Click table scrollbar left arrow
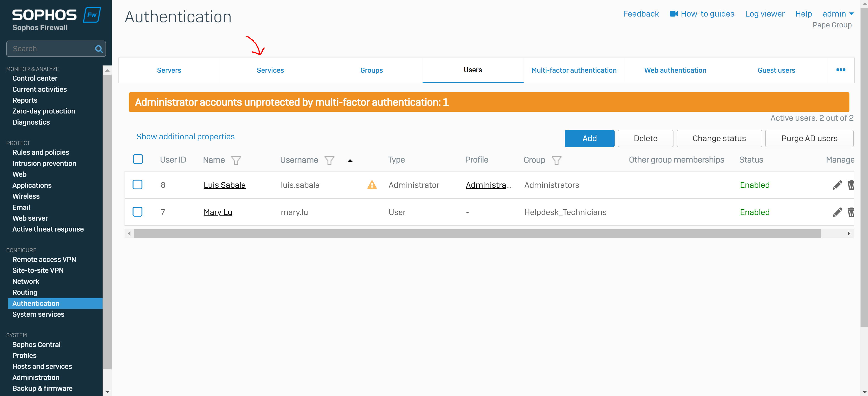This screenshot has height=396, width=868. (129, 234)
